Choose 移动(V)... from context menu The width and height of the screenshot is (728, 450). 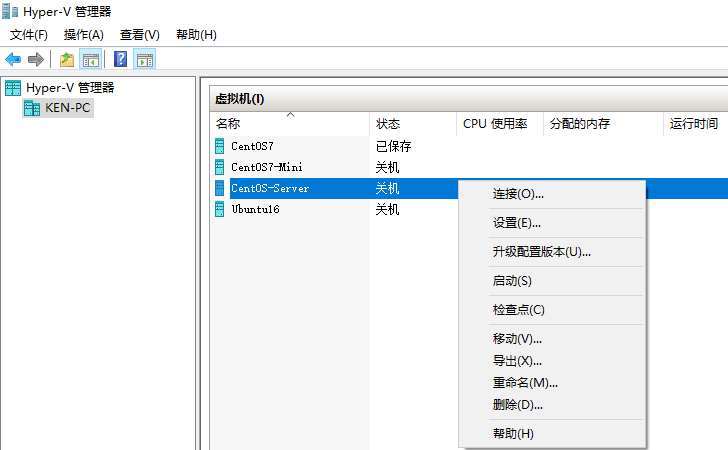[517, 339]
